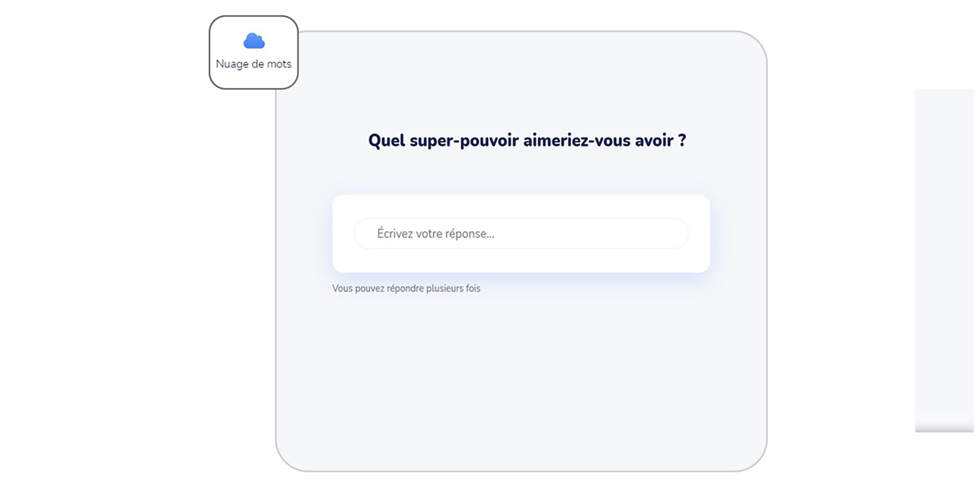Click the word "fois" in the hint
The height and width of the screenshot is (493, 980).
[x=473, y=288]
